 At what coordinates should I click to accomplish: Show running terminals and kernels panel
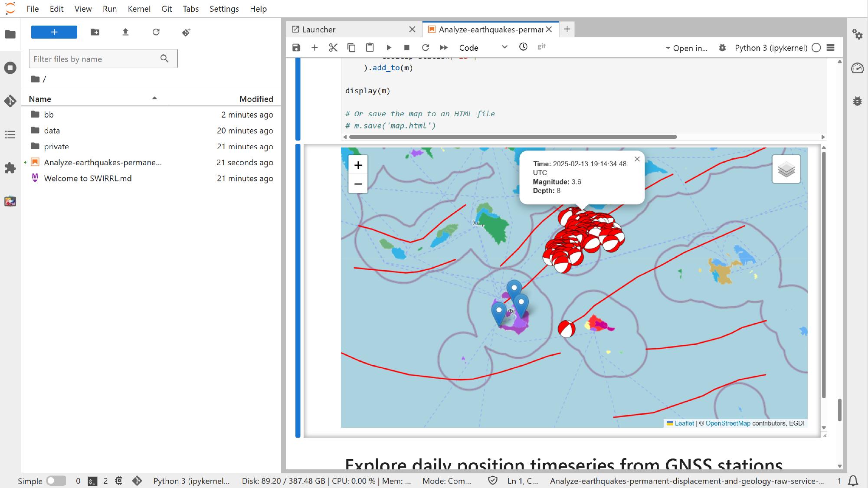(10, 68)
